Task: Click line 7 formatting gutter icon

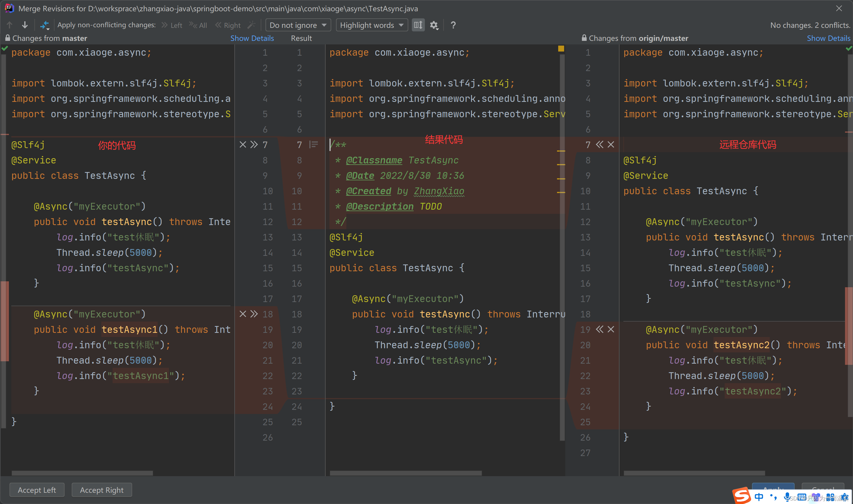Action: 313,145
